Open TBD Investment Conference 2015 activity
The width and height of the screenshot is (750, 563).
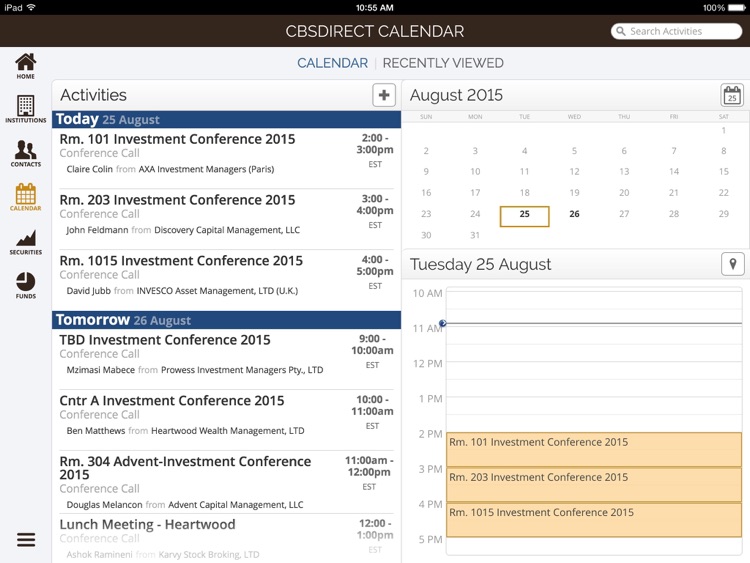tap(226, 358)
